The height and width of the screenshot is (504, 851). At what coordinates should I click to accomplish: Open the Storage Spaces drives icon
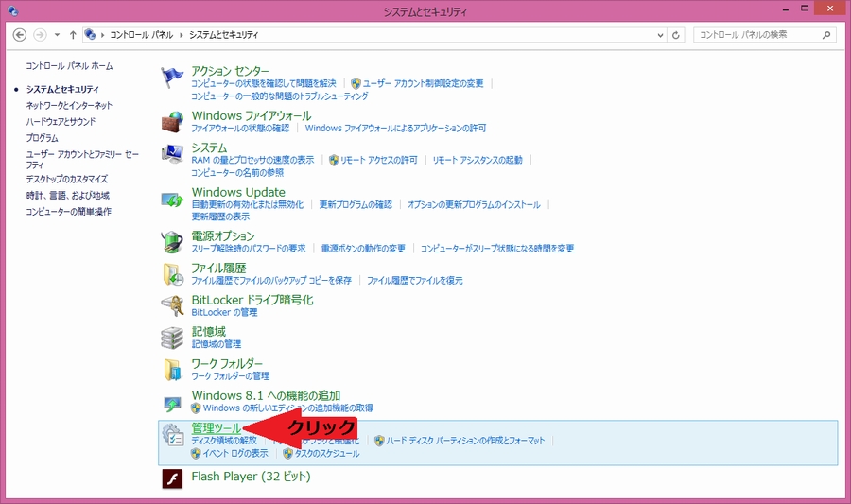(x=173, y=338)
